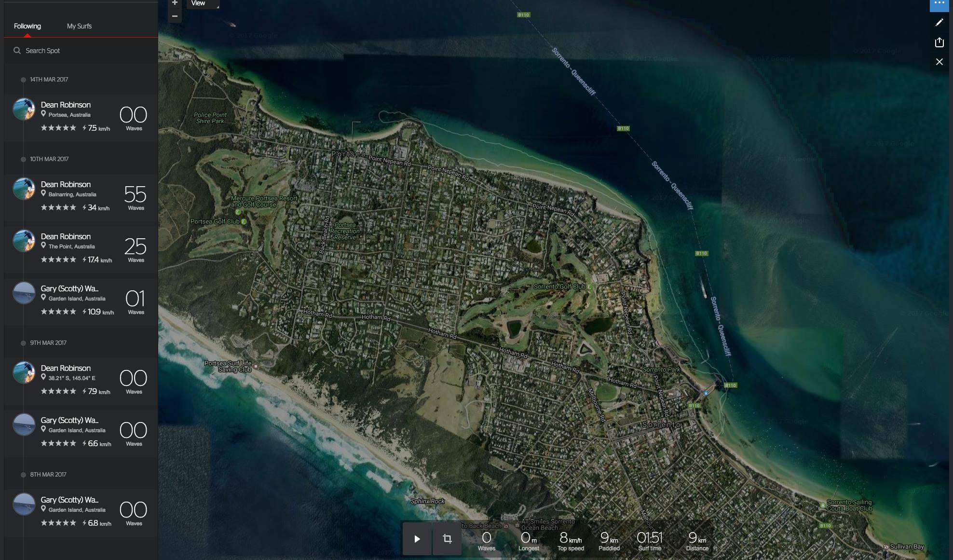This screenshot has height=560, width=953.
Task: Click the map zoom out minus button
Action: click(x=175, y=16)
